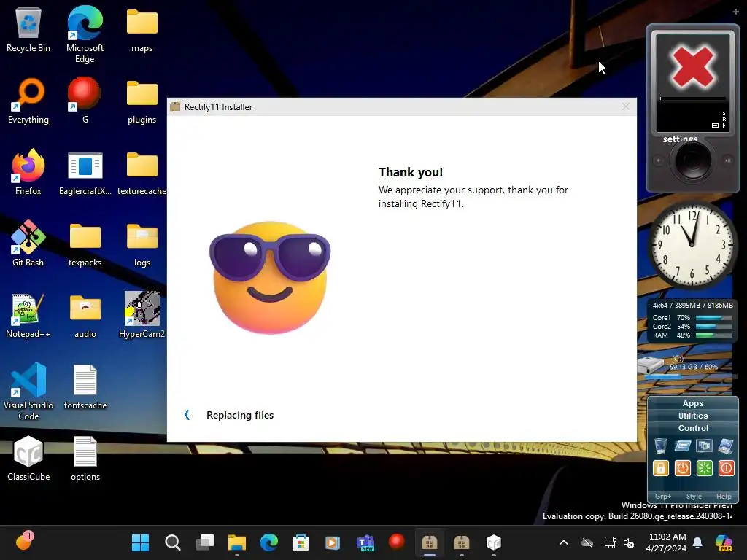Open Microsoft Teams from the taskbar
Image resolution: width=747 pixels, height=560 pixels.
(x=365, y=542)
